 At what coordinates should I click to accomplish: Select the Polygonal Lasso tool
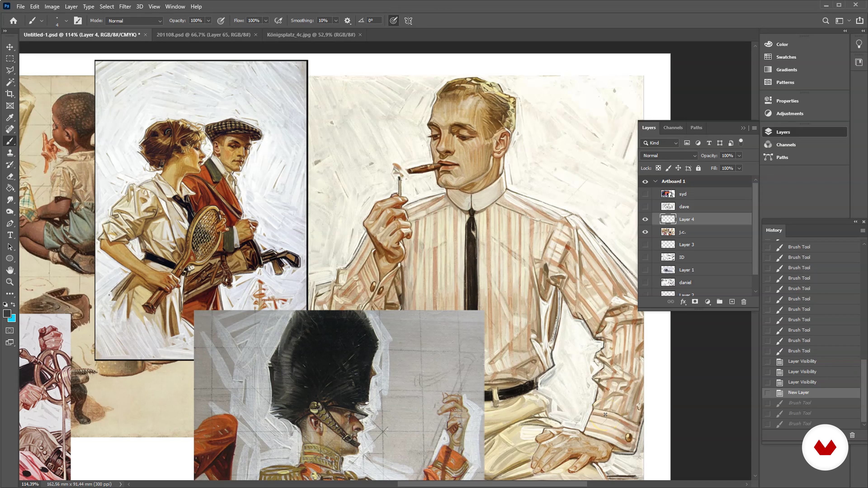(x=10, y=70)
